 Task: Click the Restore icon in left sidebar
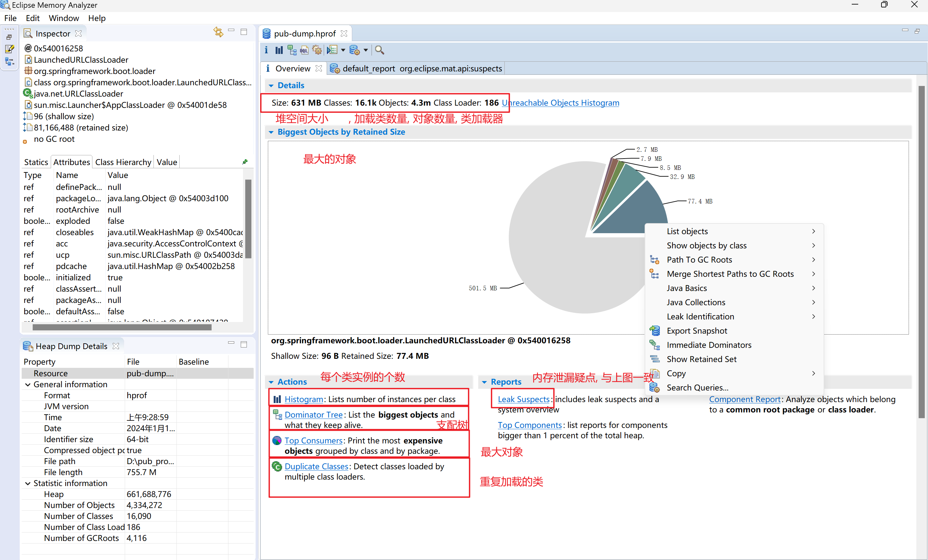click(9, 37)
